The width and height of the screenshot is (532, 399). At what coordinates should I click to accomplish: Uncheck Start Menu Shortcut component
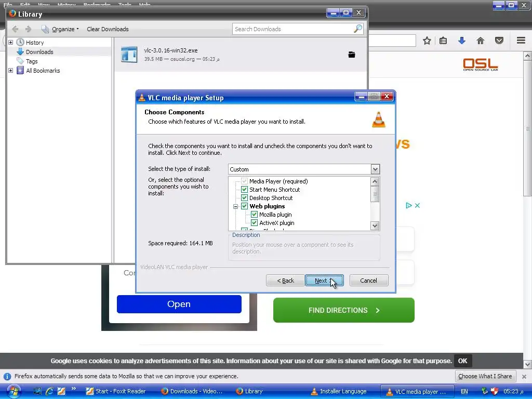(x=244, y=190)
